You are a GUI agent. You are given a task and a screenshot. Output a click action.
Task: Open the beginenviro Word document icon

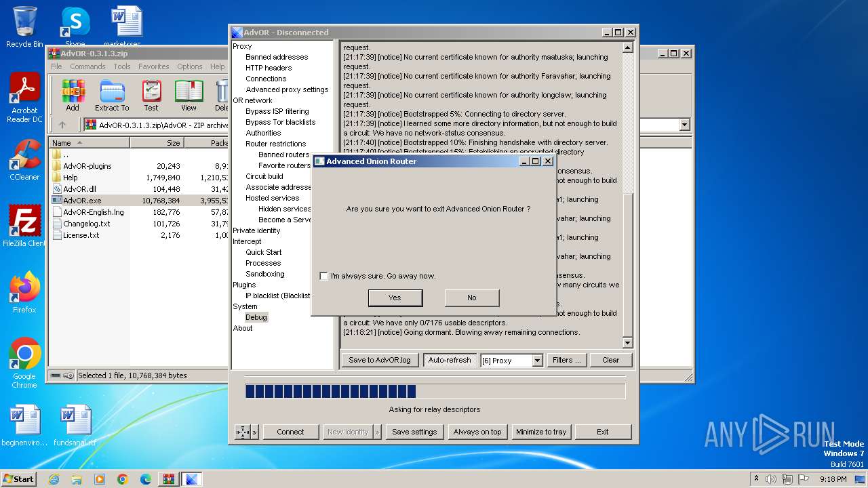point(24,426)
